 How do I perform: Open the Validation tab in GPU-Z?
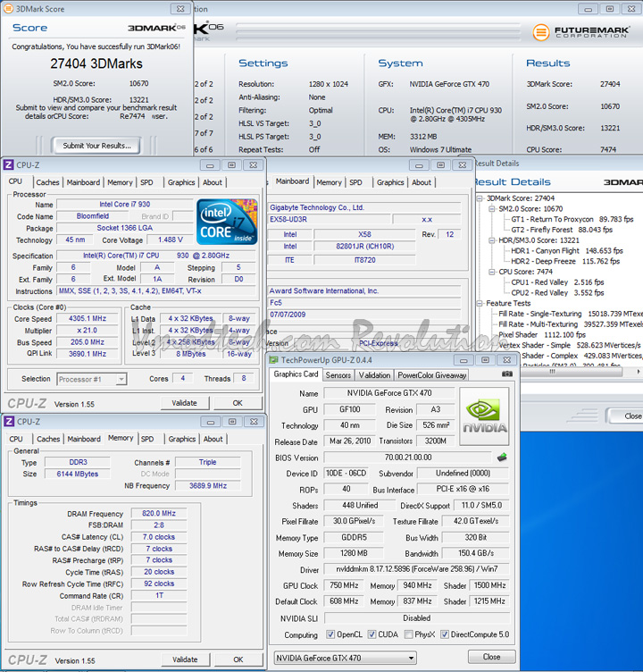[x=374, y=375]
